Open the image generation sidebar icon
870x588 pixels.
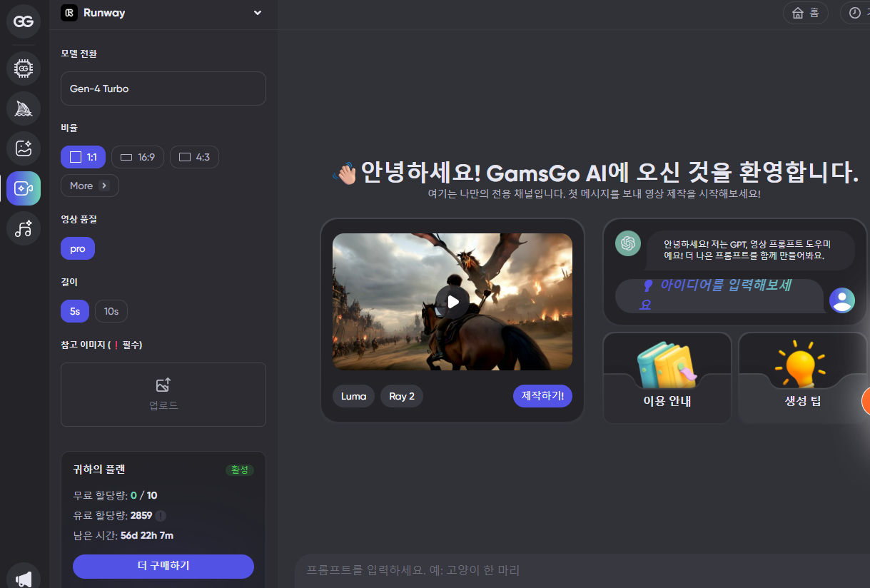[x=24, y=148]
